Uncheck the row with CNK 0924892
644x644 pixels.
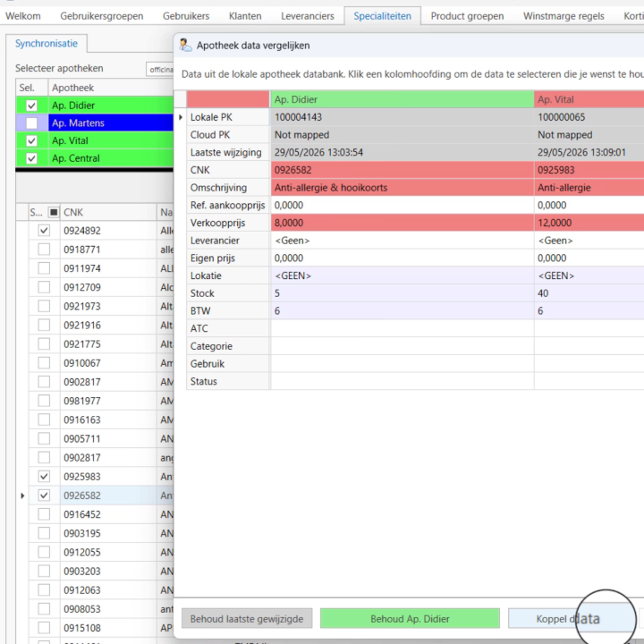tap(44, 231)
